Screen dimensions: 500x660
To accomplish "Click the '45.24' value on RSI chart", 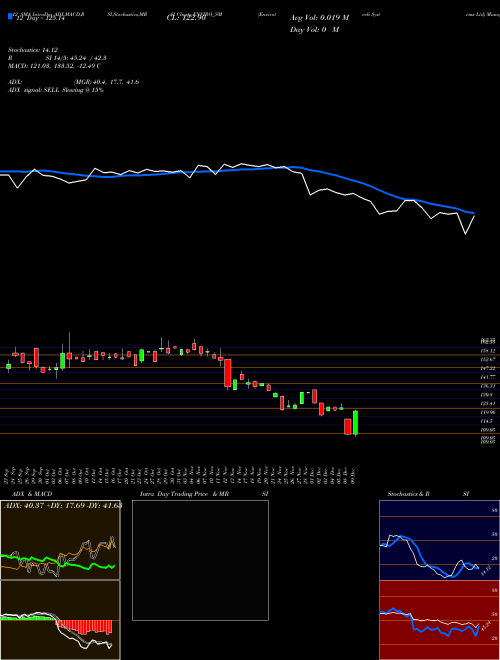I will tap(486, 626).
